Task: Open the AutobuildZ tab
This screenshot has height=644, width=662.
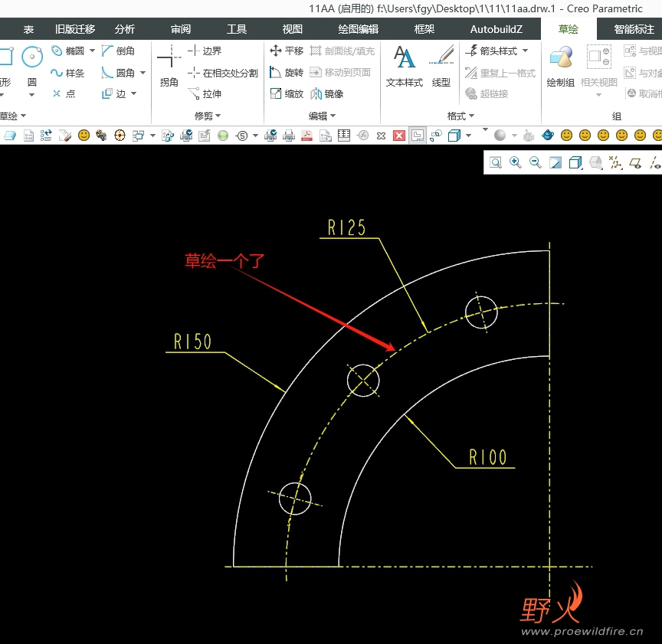Action: tap(496, 29)
